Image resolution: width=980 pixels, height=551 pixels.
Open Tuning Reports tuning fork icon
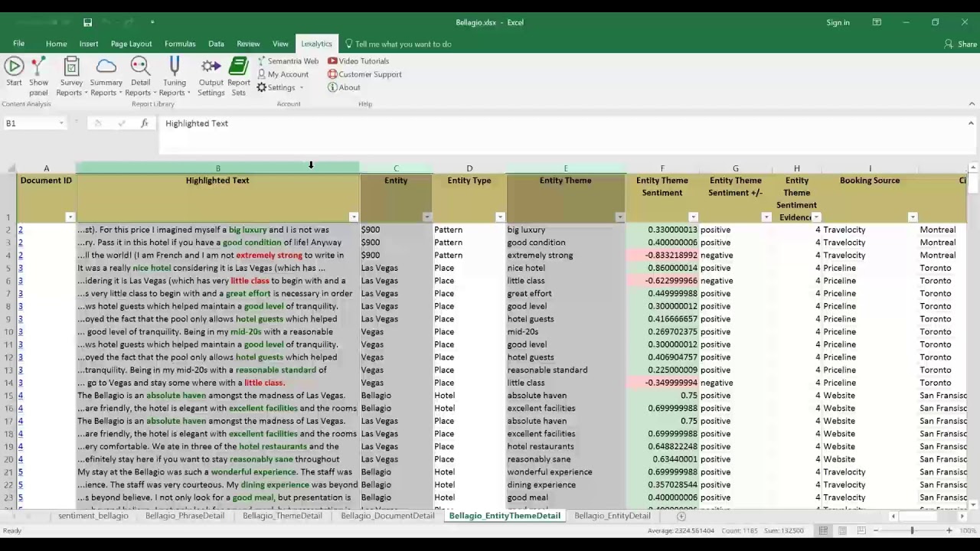tap(175, 77)
